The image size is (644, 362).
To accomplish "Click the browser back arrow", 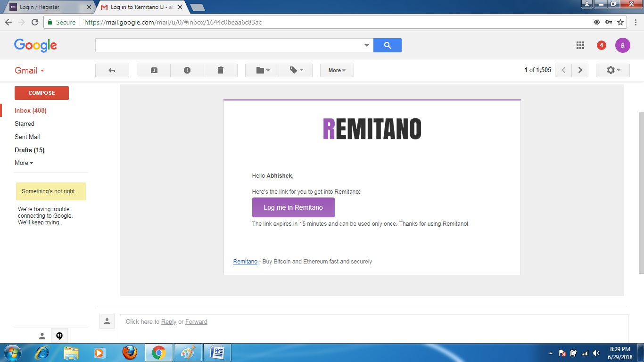I will [8, 22].
